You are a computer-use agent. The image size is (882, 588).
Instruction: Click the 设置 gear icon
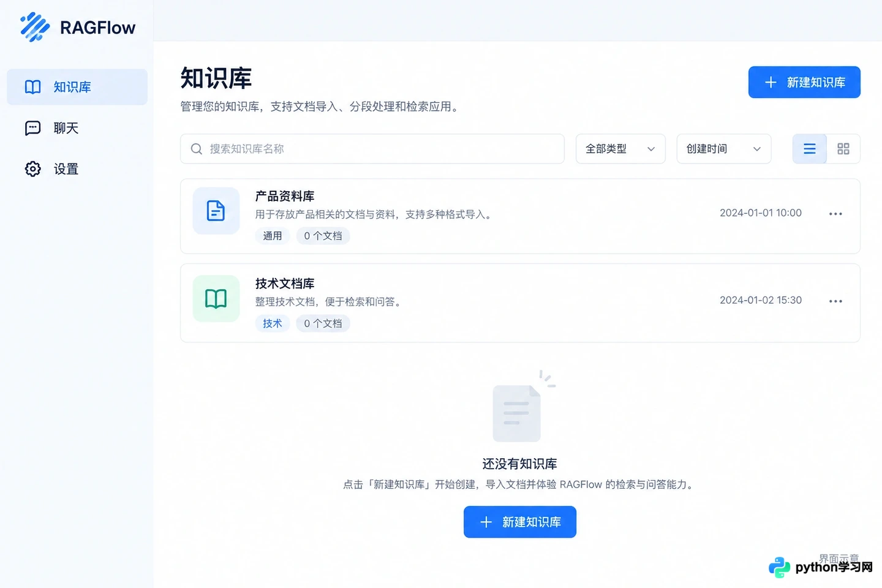tap(32, 169)
